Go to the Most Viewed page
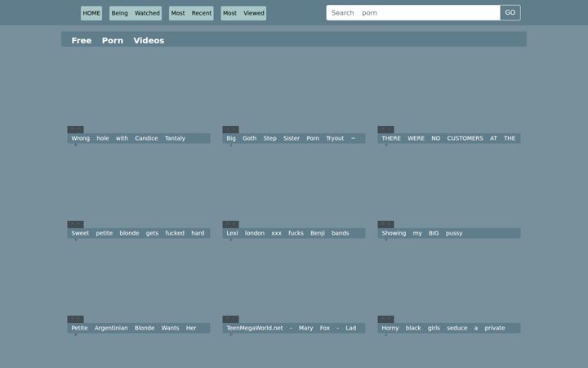This screenshot has width=588, height=368. (x=243, y=13)
